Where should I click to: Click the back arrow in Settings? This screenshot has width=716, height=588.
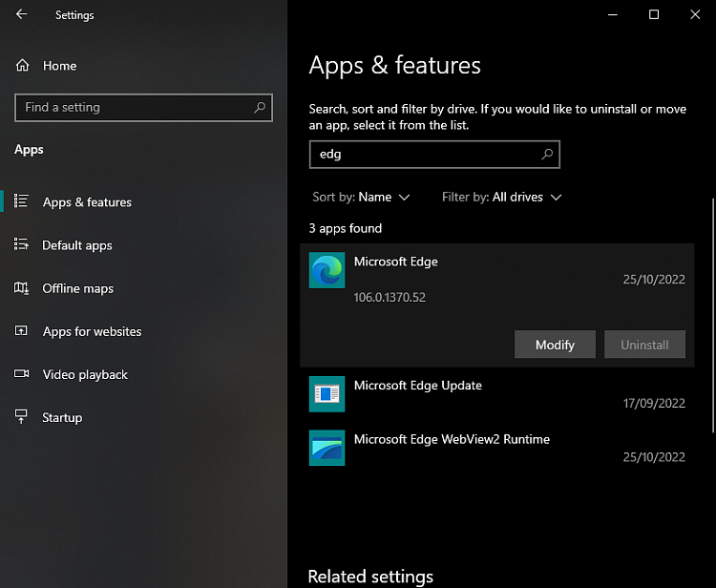pyautogui.click(x=21, y=14)
